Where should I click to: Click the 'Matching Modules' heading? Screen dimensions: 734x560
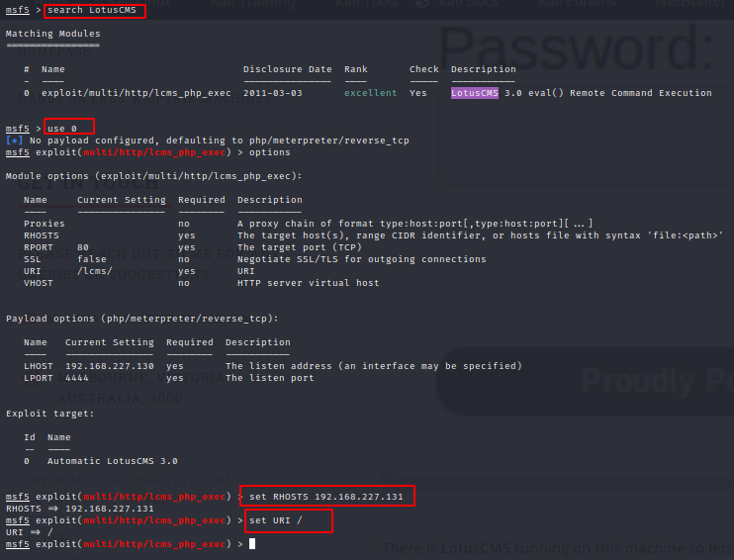coord(52,34)
